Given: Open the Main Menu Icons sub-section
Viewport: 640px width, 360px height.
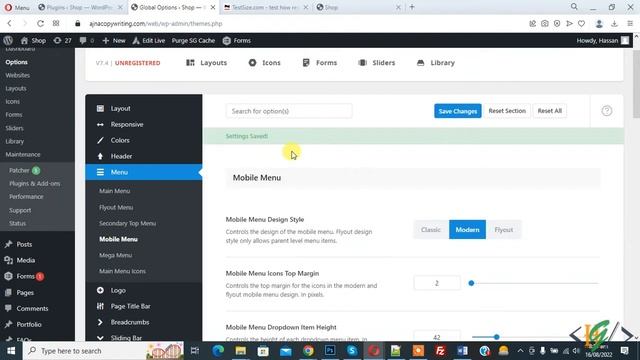Looking at the screenshot, I should pyautogui.click(x=122, y=271).
